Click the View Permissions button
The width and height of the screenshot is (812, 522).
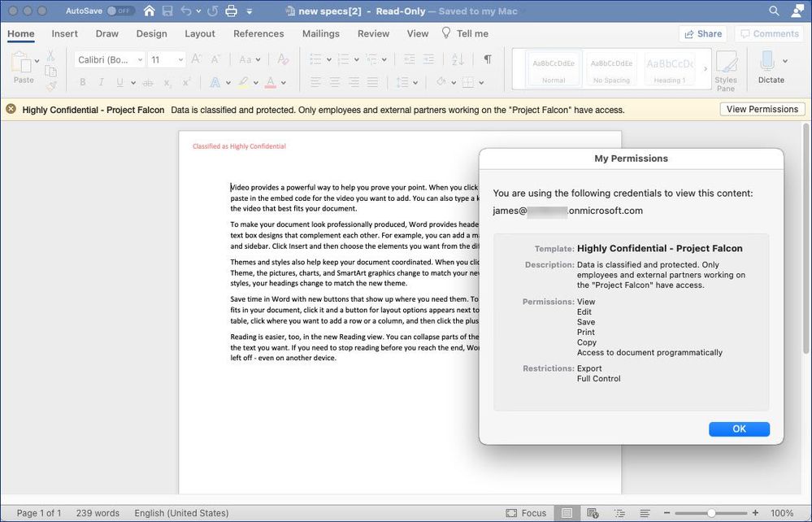(762, 109)
